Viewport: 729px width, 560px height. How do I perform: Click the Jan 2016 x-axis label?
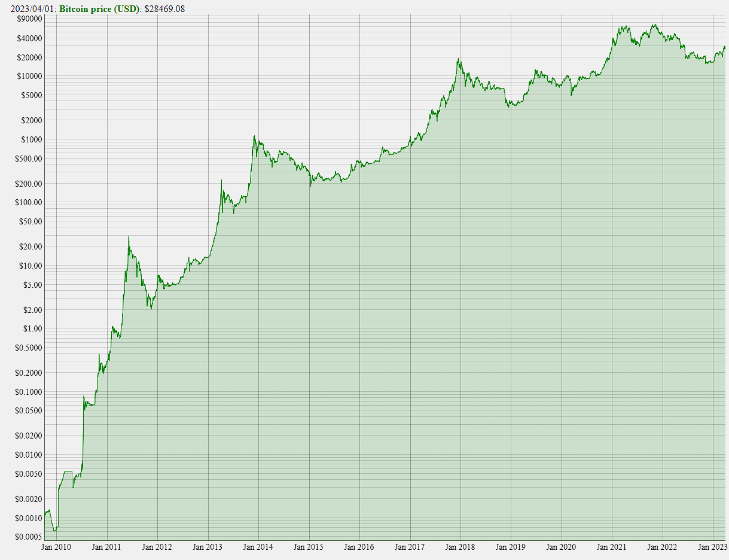tap(359, 547)
